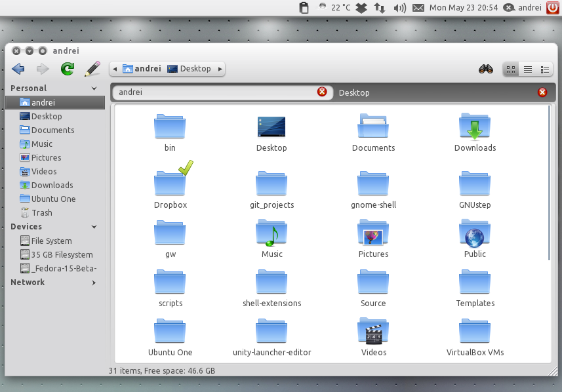Select Ubuntu One in the sidebar
Screen dimensions: 562x392
[x=53, y=199]
